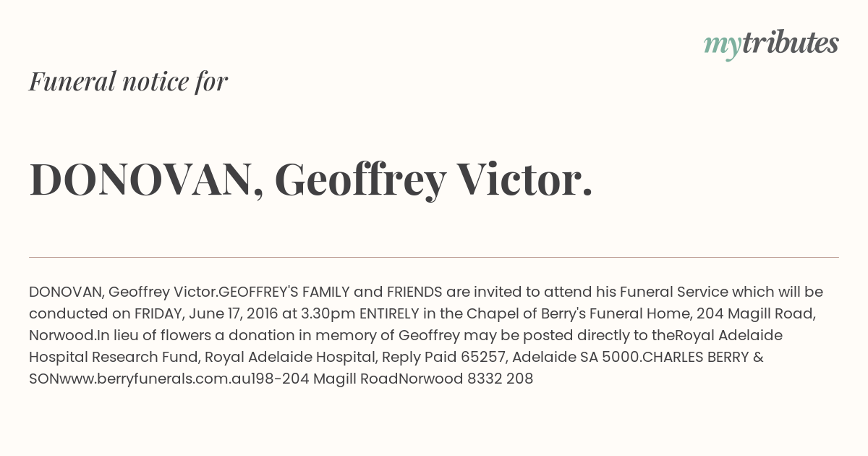Click 'GEOFFREY'S FAMILY and FRIENDS' text

click(331, 292)
